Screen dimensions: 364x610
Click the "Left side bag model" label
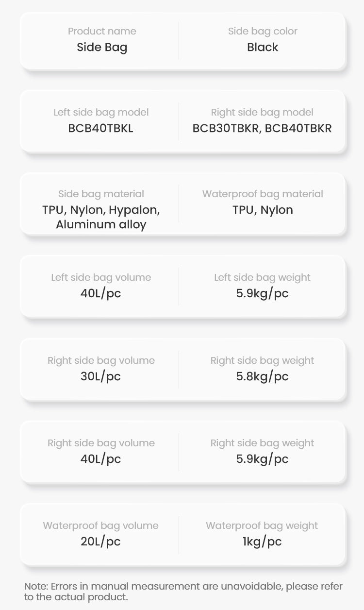(x=101, y=113)
